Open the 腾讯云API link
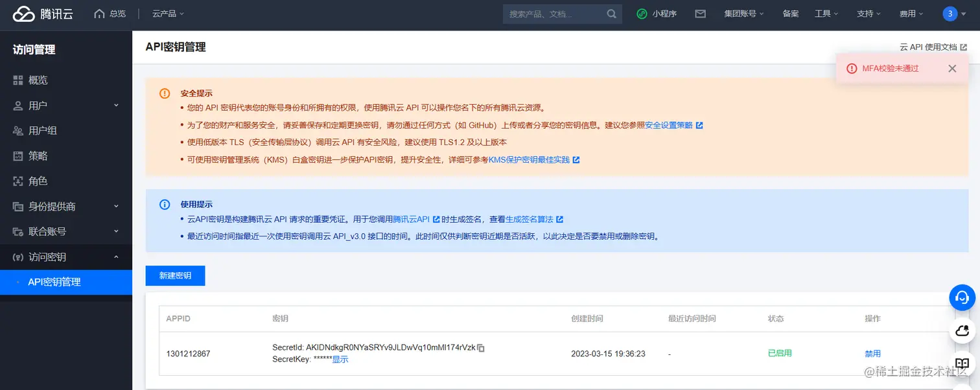Viewport: 980px width, 390px height. pos(416,220)
